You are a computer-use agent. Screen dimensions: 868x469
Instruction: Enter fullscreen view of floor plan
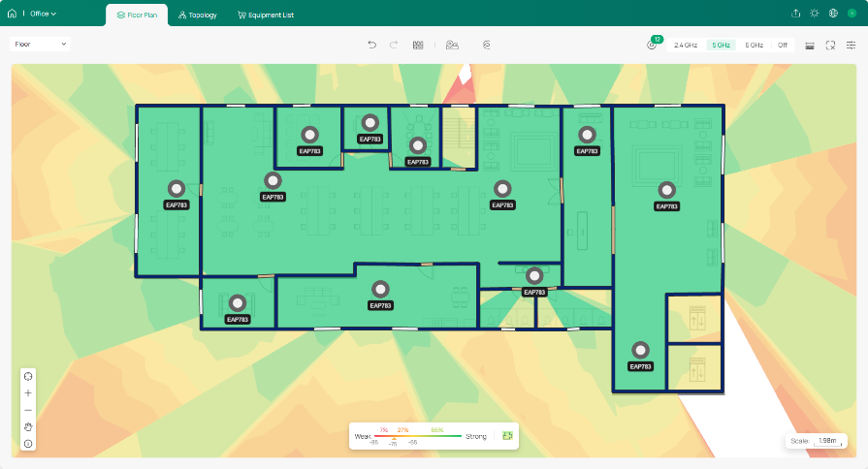(830, 45)
